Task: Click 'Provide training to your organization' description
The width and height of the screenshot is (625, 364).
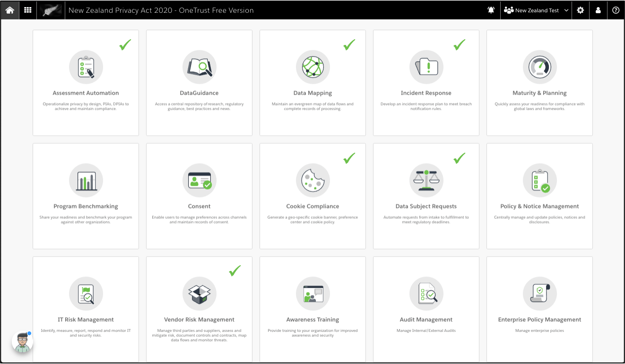Action: (x=313, y=333)
